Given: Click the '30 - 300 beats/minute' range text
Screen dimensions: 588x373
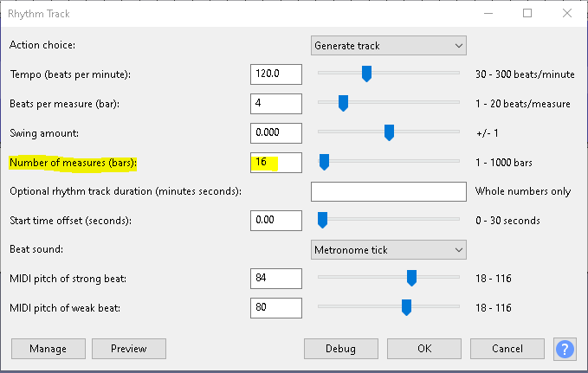Looking at the screenshot, I should (x=525, y=74).
